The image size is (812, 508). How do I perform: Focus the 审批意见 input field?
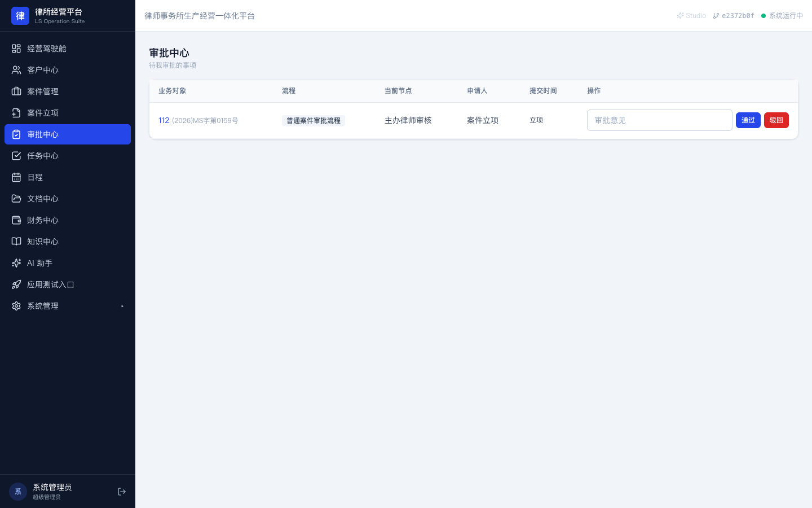click(x=660, y=120)
